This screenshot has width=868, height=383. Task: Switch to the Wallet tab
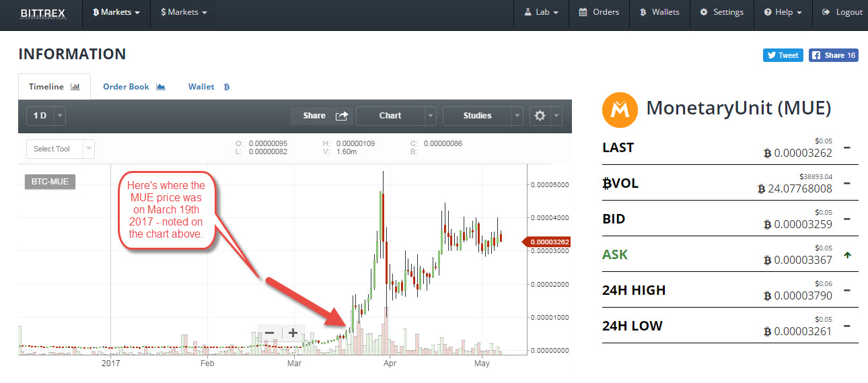tap(209, 87)
